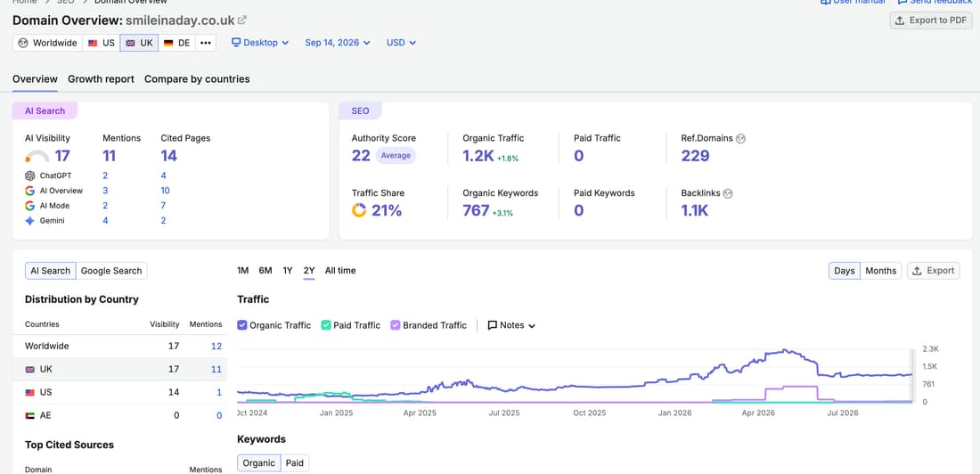
Task: Toggle the Paid Traffic checkbox
Action: 325,325
